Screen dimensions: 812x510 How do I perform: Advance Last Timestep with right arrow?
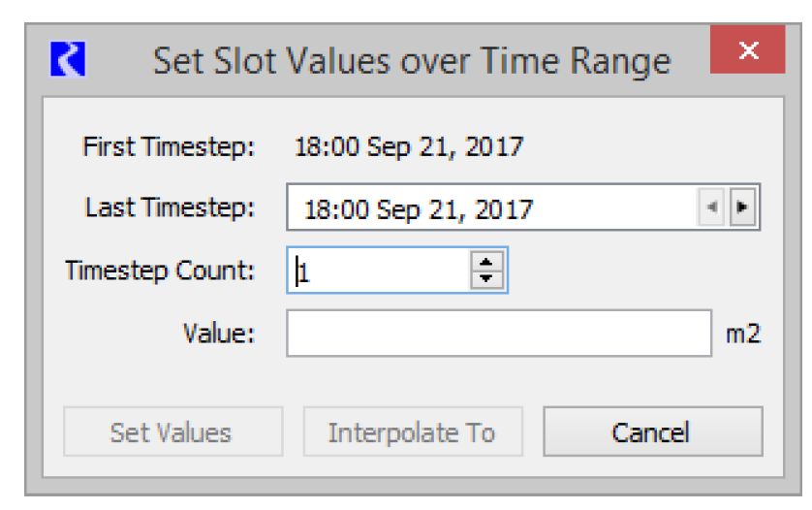[x=742, y=207]
